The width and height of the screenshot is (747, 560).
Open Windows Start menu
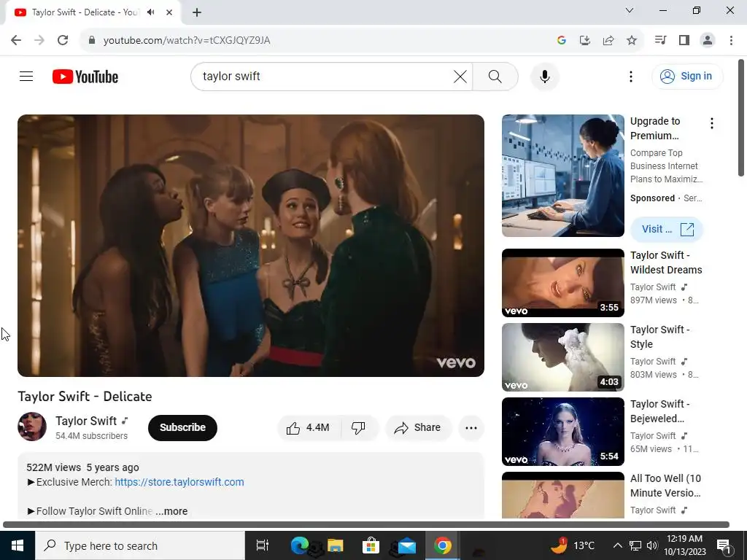pos(18,545)
